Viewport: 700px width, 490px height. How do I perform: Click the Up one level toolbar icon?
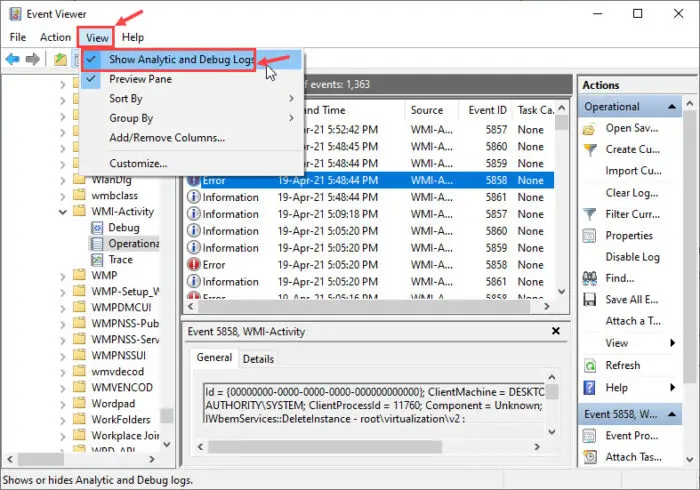[60, 59]
